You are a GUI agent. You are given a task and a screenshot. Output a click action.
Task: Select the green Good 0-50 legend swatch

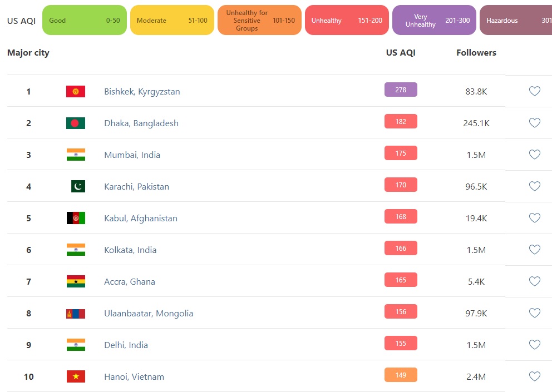(85, 21)
